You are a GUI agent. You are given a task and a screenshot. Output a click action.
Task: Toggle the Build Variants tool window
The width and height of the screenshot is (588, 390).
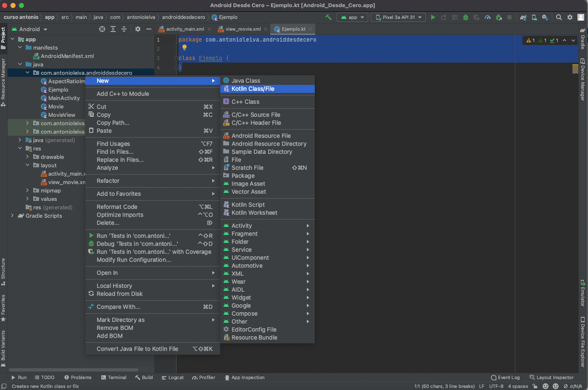pos(3,348)
